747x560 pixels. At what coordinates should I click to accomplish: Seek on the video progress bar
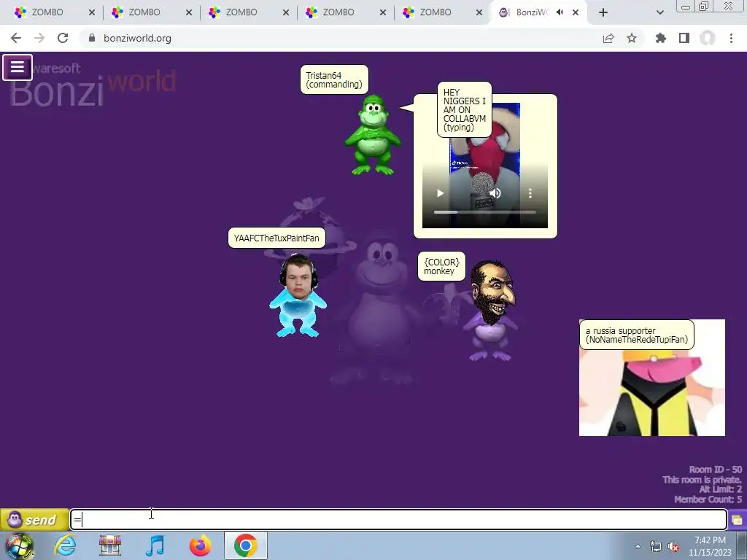(x=485, y=212)
